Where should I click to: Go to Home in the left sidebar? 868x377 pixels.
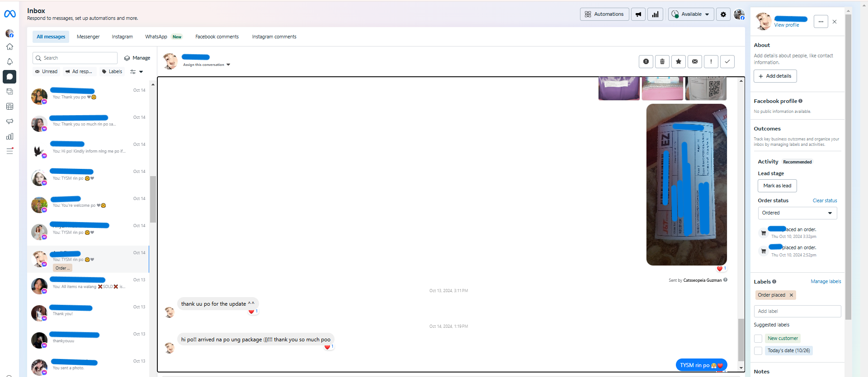(x=9, y=47)
